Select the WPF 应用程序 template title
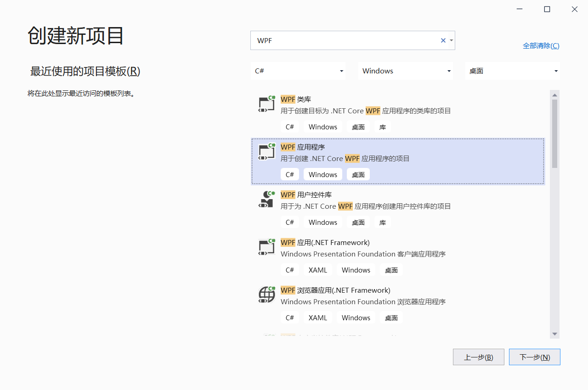 (303, 147)
